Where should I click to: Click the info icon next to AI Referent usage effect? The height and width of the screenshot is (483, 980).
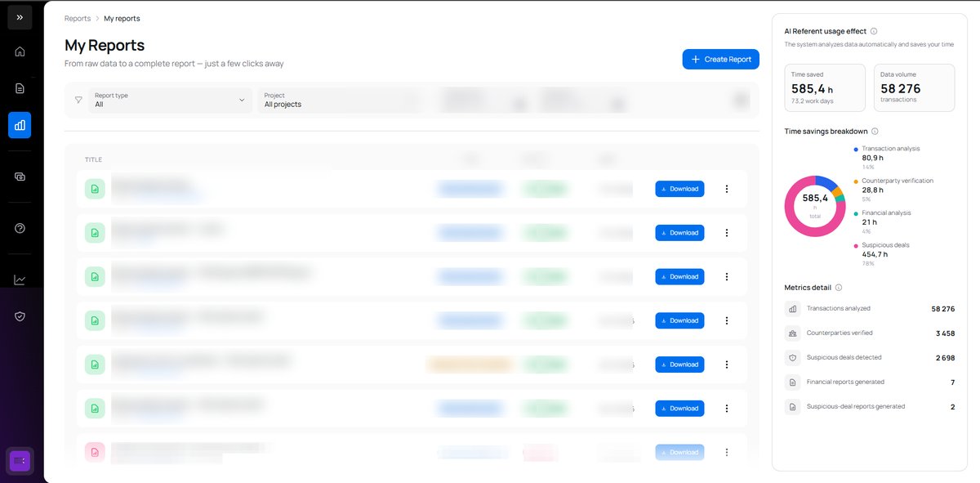(x=874, y=31)
